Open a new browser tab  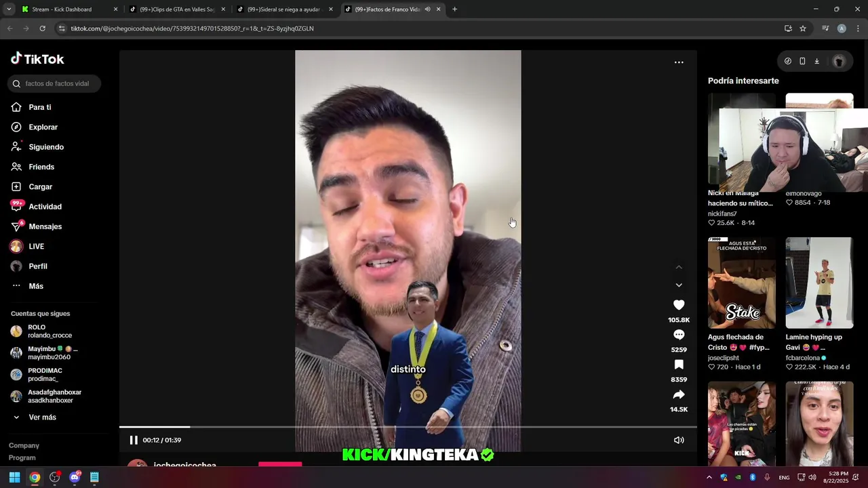pos(454,9)
